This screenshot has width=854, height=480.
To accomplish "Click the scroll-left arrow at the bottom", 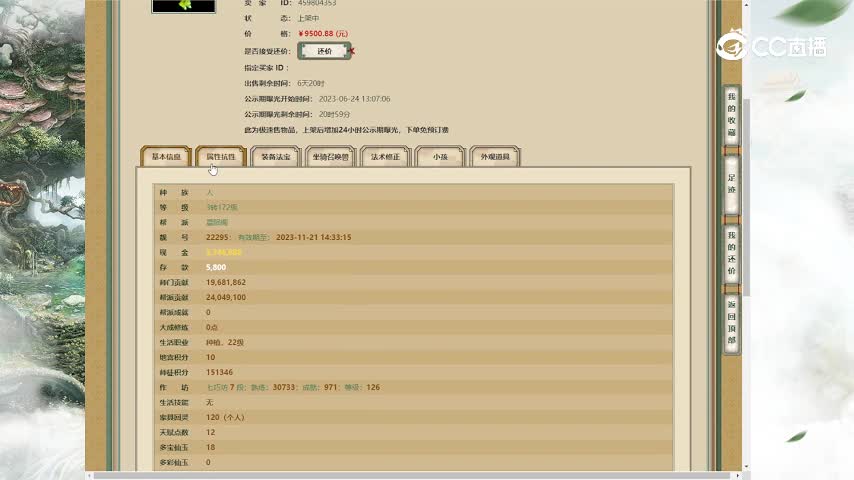I will 89,476.
